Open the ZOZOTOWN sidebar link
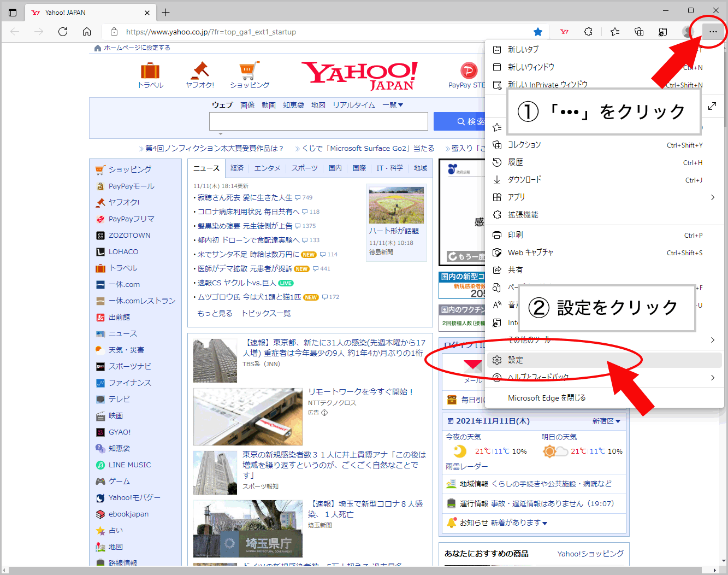 click(129, 236)
